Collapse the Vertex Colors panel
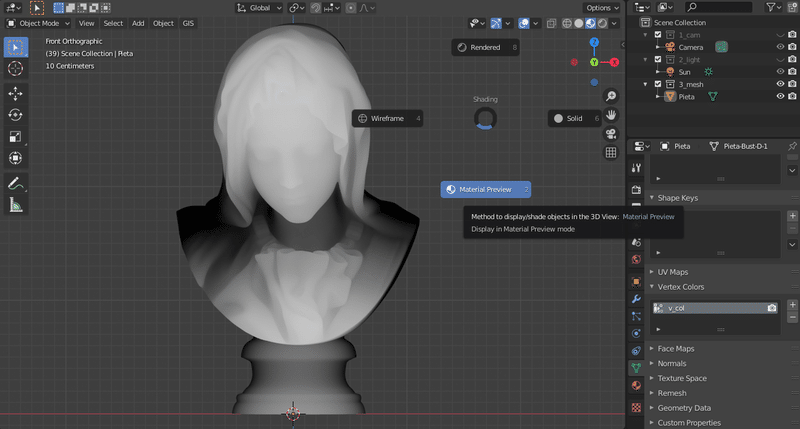The width and height of the screenshot is (800, 429). tap(681, 287)
